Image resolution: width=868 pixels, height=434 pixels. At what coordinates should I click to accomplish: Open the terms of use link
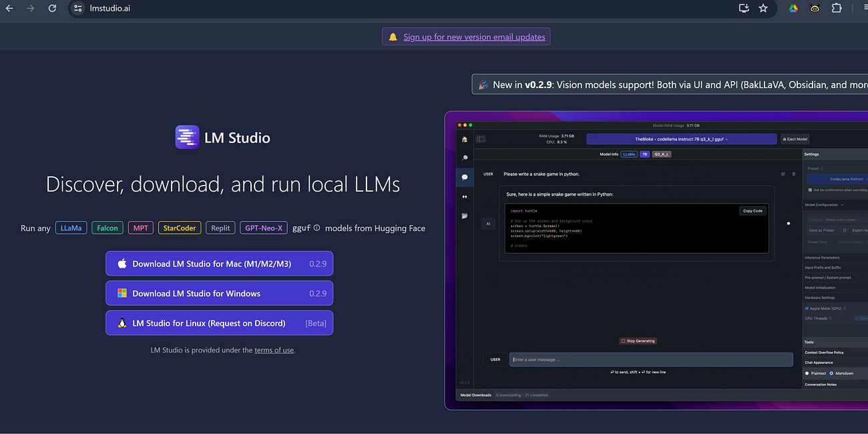tap(274, 350)
